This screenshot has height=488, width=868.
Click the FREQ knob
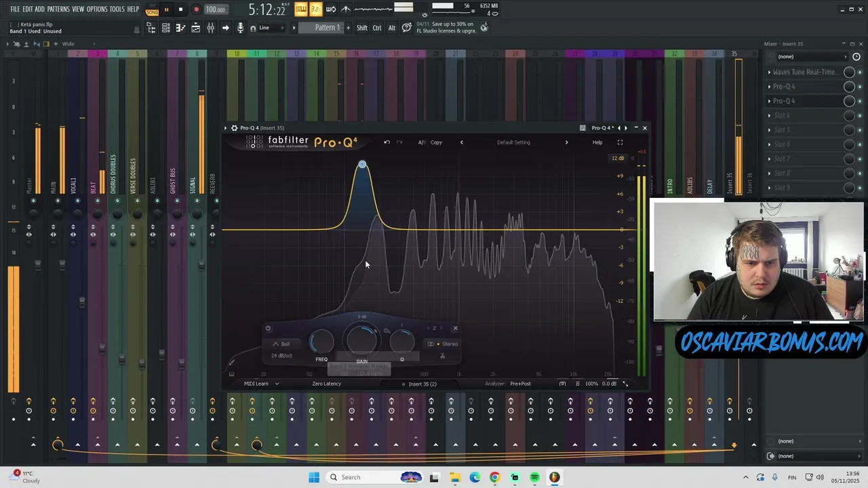322,342
